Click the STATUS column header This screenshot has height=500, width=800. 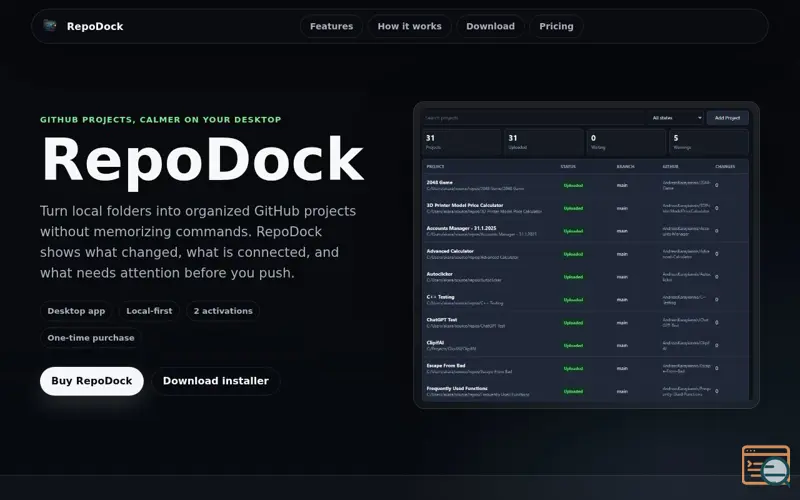(x=568, y=166)
